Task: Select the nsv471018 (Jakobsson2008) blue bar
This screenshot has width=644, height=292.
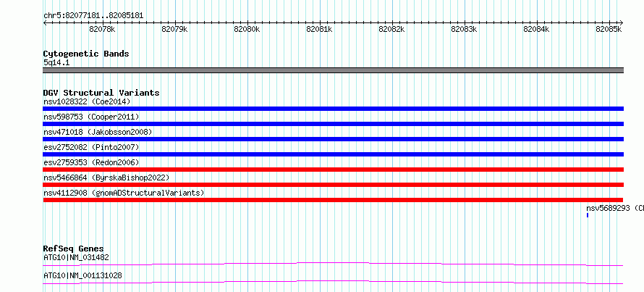Action: pyautogui.click(x=333, y=139)
